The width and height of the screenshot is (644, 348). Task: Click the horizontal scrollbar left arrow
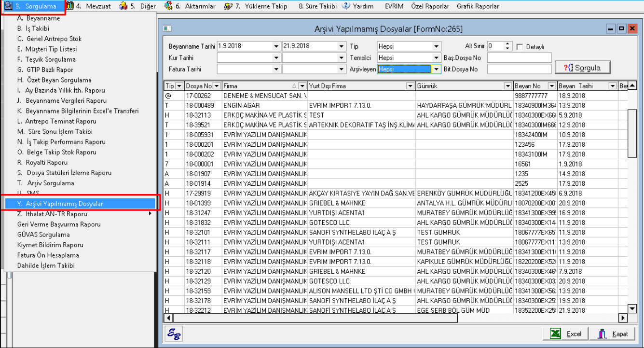point(168,318)
